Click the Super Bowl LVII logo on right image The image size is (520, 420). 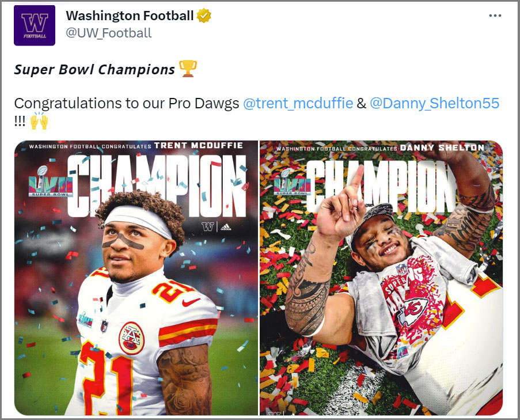(292, 182)
